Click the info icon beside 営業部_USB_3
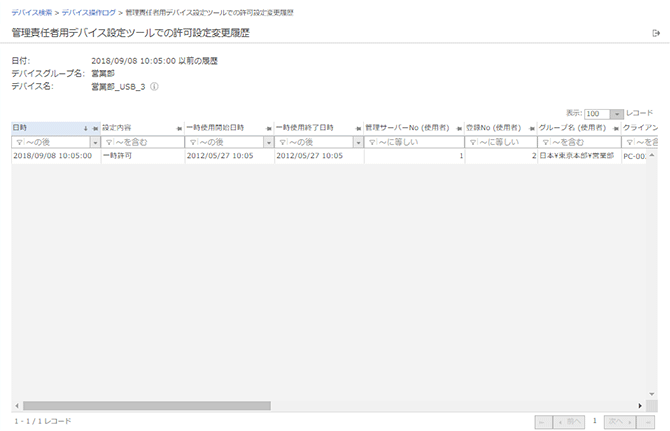 tap(155, 87)
